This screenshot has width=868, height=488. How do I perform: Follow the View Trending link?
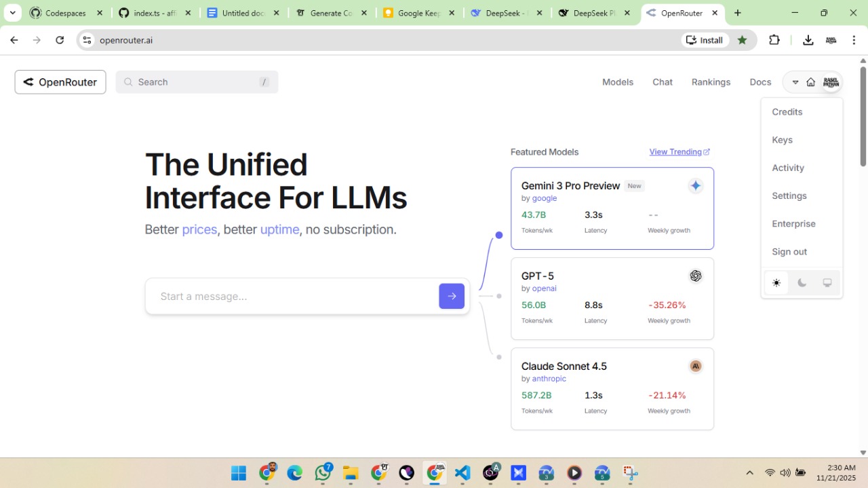pyautogui.click(x=679, y=152)
